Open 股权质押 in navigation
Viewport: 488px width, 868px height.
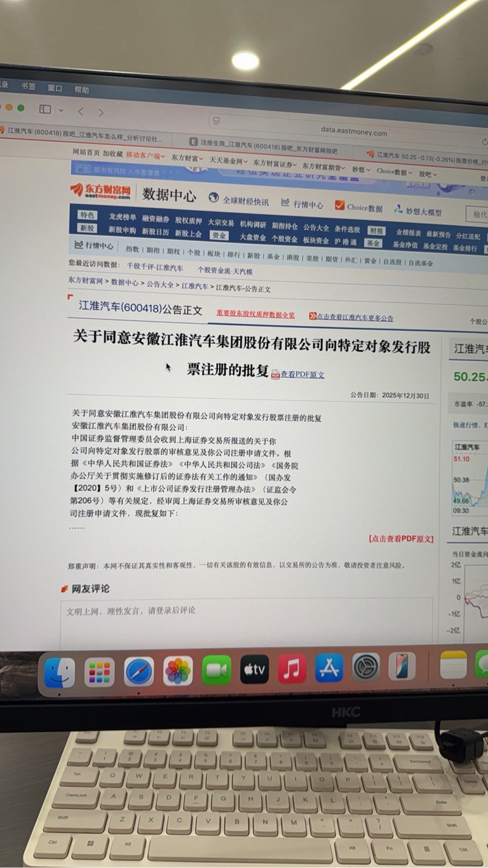point(188,221)
